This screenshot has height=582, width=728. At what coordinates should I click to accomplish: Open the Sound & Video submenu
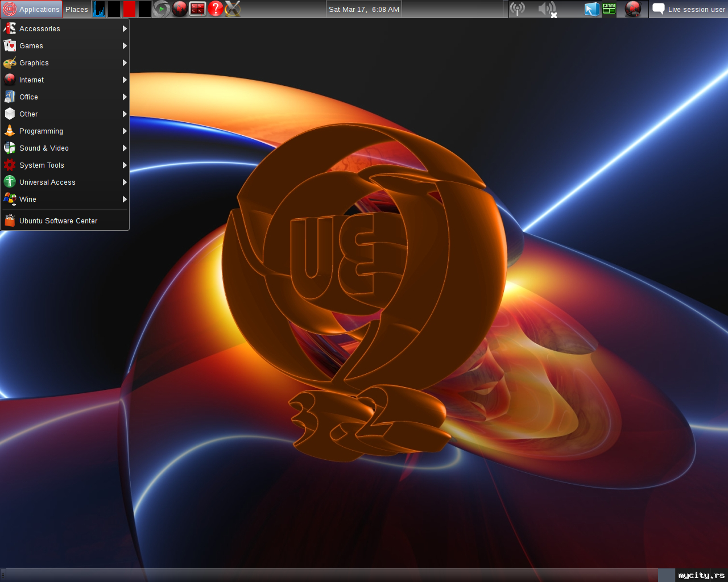click(65, 148)
